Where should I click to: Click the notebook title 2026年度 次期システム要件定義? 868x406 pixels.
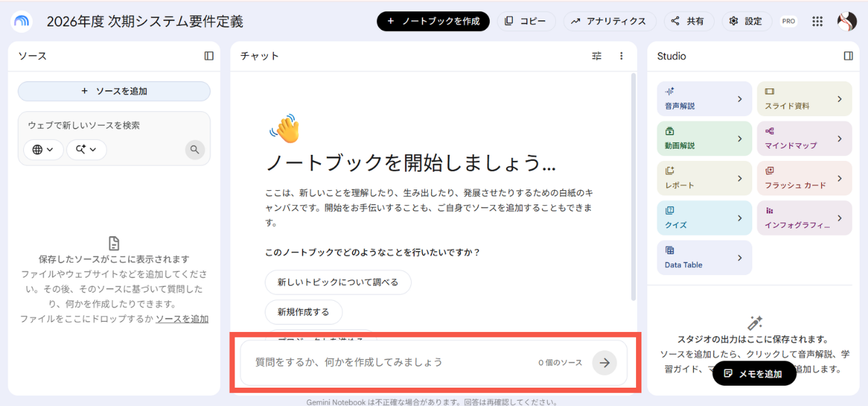pyautogui.click(x=144, y=21)
